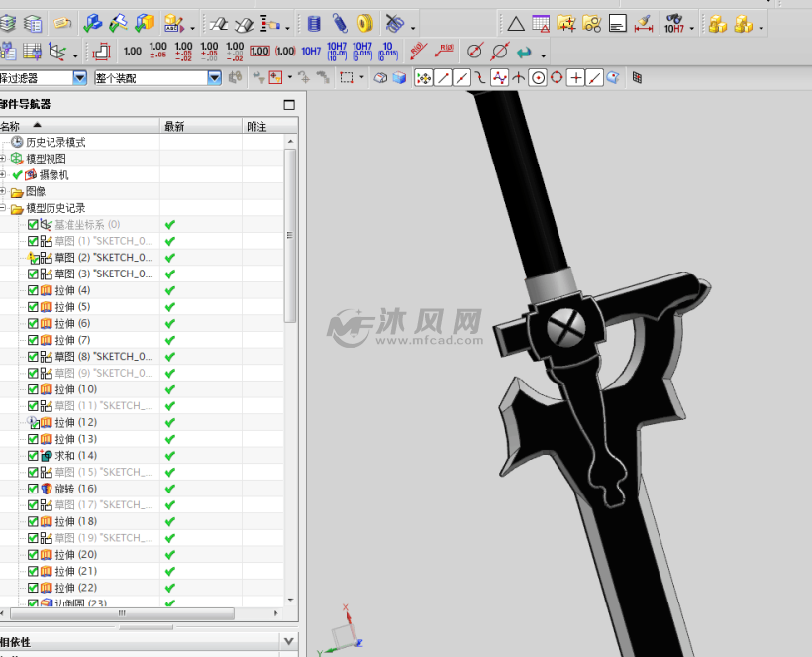This screenshot has width=812, height=657.
Task: Uncheck the 拉伸 (4) feature checkbox
Action: (x=33, y=290)
